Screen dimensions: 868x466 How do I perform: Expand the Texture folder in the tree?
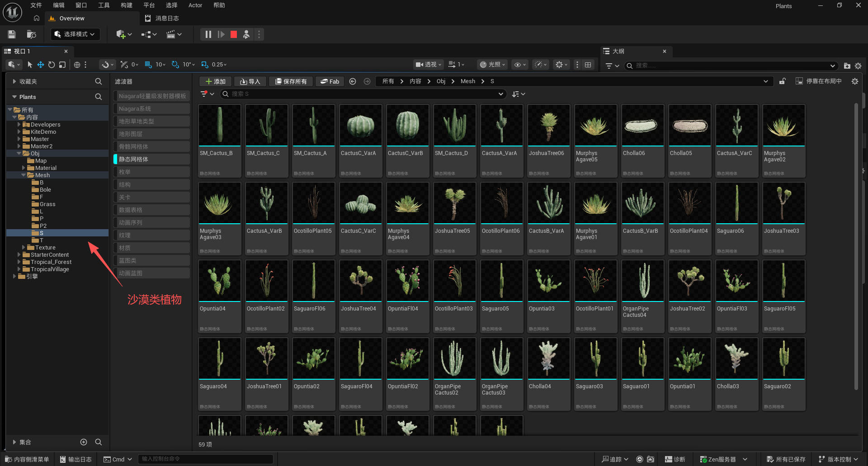(24, 247)
